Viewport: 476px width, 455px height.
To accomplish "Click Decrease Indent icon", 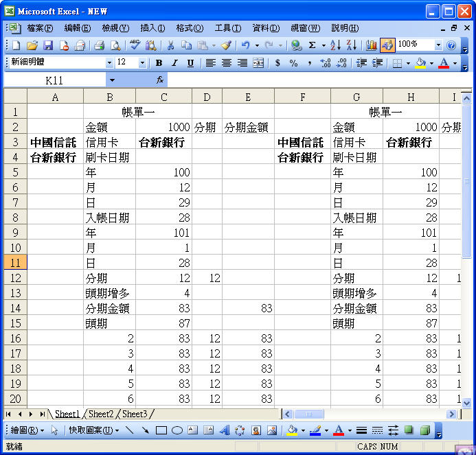I will pos(361,63).
